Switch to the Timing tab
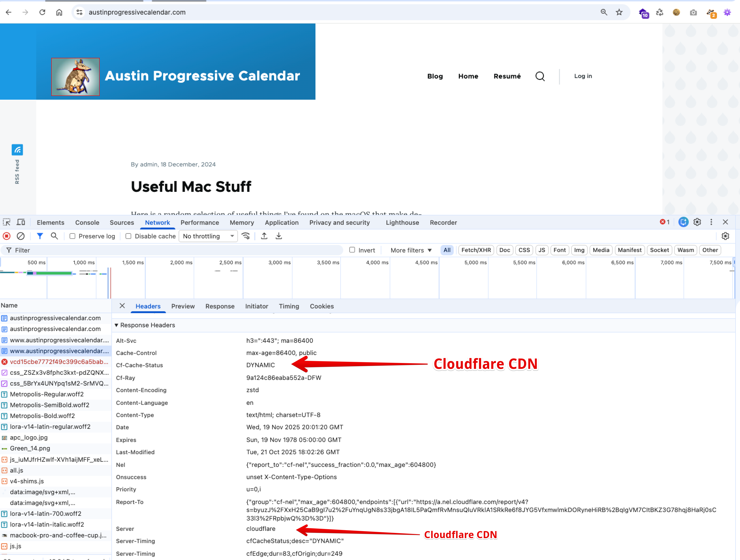740x560 pixels. [289, 306]
